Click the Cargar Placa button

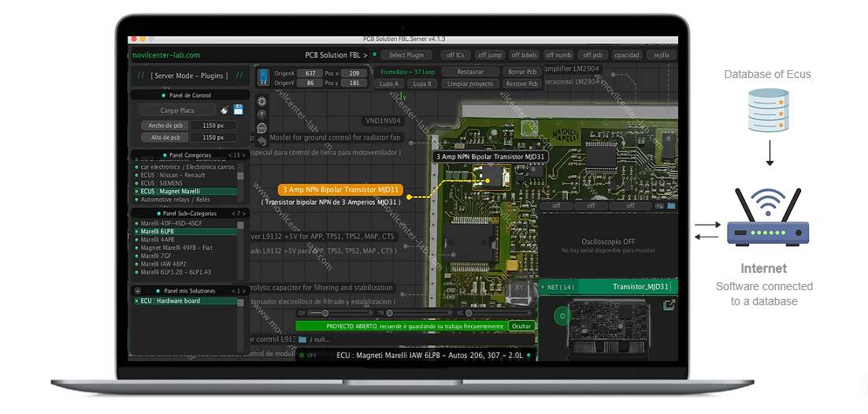[x=177, y=110]
